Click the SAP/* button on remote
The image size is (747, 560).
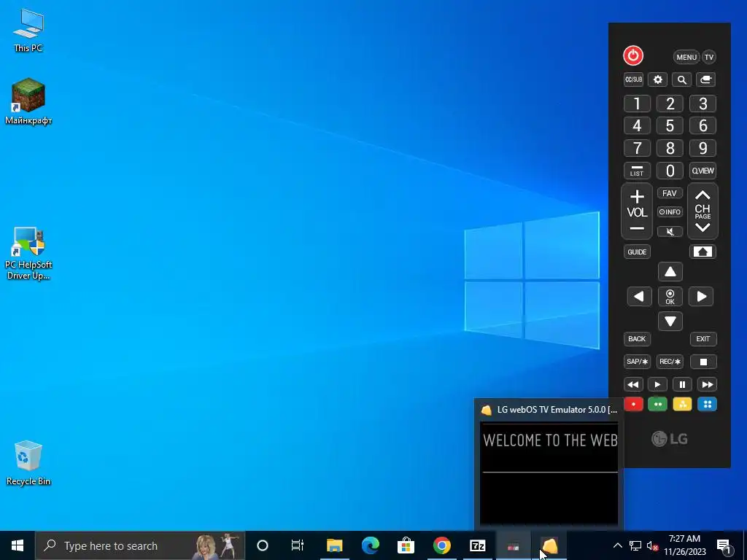point(637,362)
